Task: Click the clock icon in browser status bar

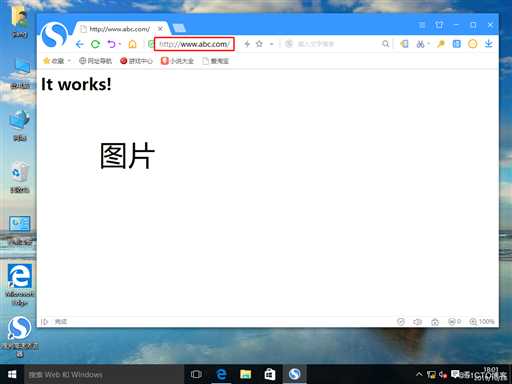Action: coord(401,322)
